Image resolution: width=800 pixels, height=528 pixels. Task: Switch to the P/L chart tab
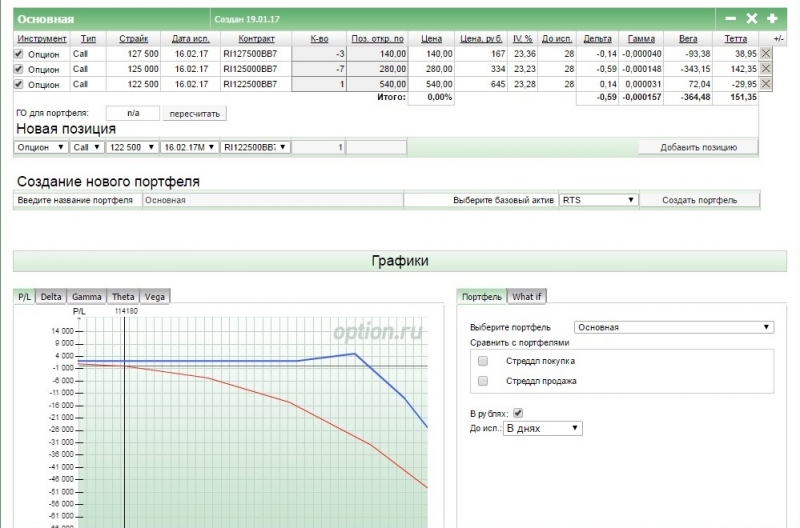(24, 297)
